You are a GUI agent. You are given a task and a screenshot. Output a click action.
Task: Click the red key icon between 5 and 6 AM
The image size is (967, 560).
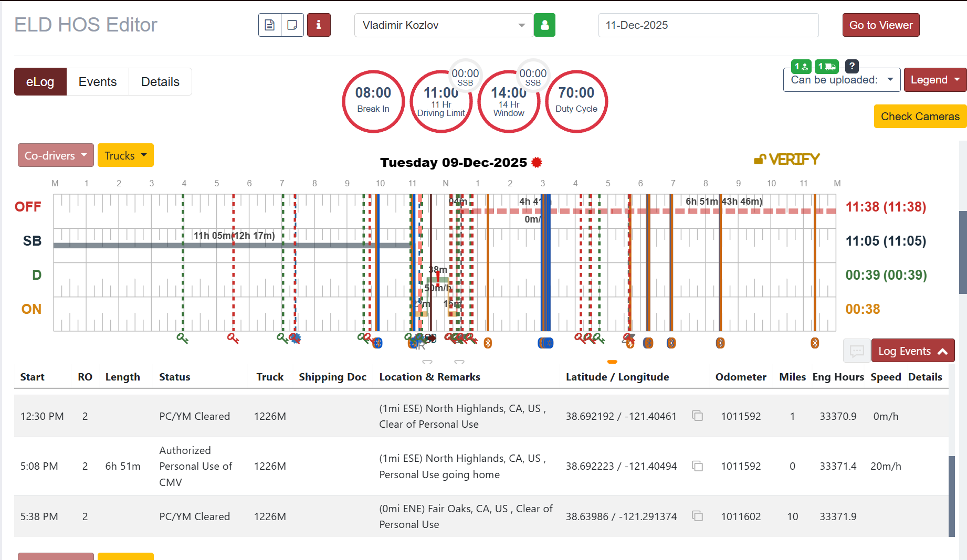coord(233,338)
